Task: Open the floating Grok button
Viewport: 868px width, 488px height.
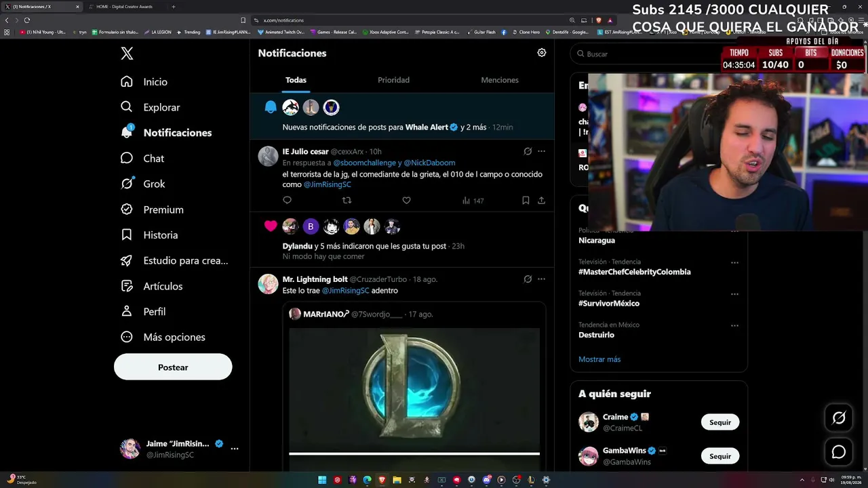Action: [x=839, y=418]
